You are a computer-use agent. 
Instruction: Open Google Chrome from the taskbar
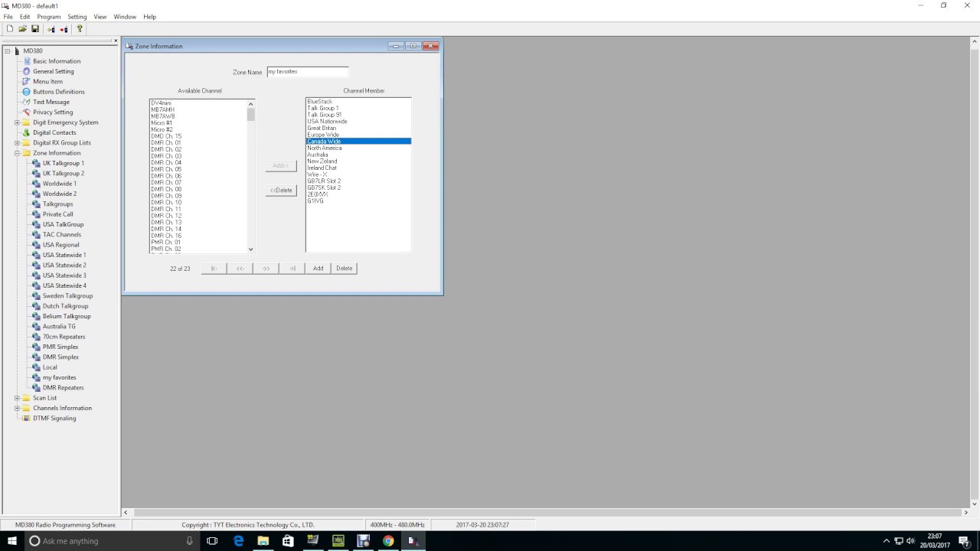pos(388,541)
